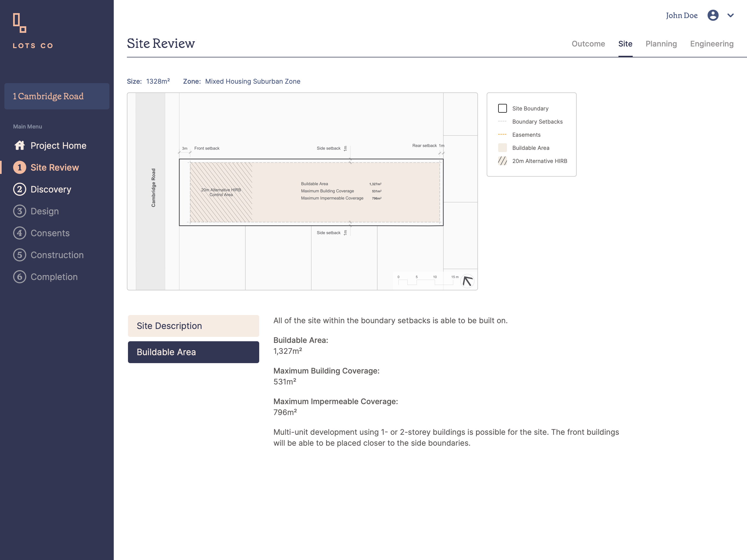Click the John Doe profile avatar icon
Screen dimensions: 747x560
[713, 16]
